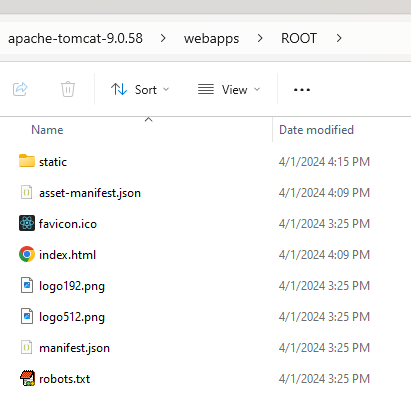This screenshot has width=411, height=412.
Task: Select the asset-manifest.json file icon
Action: (27, 192)
